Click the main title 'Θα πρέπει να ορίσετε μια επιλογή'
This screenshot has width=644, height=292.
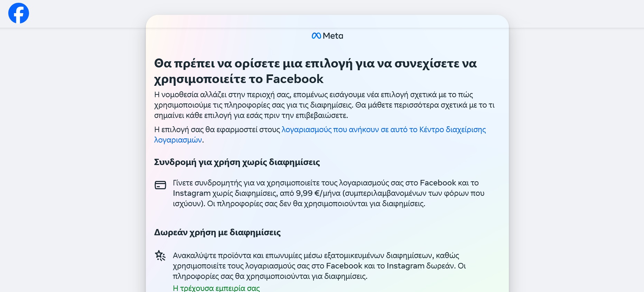[x=315, y=71]
